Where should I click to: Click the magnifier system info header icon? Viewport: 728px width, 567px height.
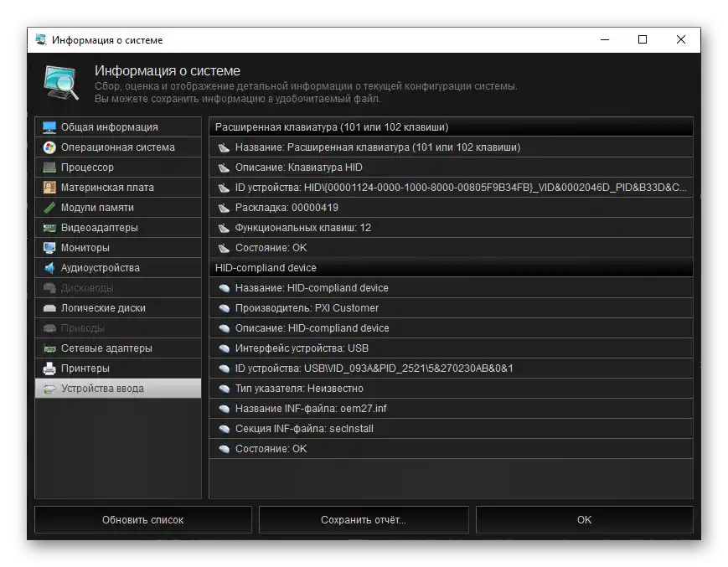click(x=61, y=84)
